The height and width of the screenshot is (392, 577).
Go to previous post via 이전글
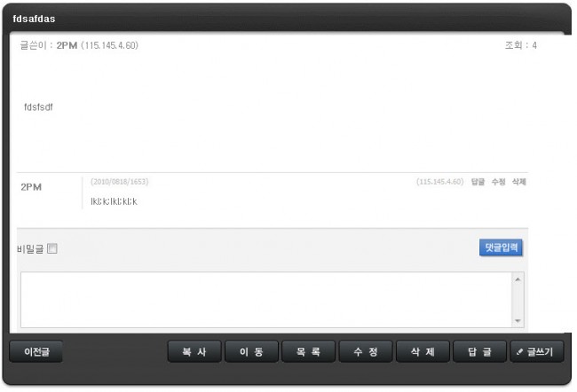click(36, 351)
